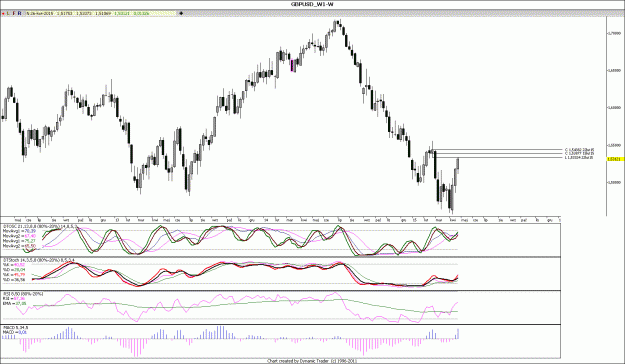
Task: Click the RSI indicator title label
Action: point(23,294)
